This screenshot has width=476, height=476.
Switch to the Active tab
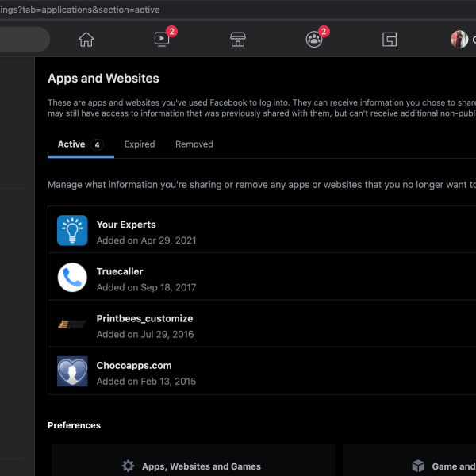point(81,144)
